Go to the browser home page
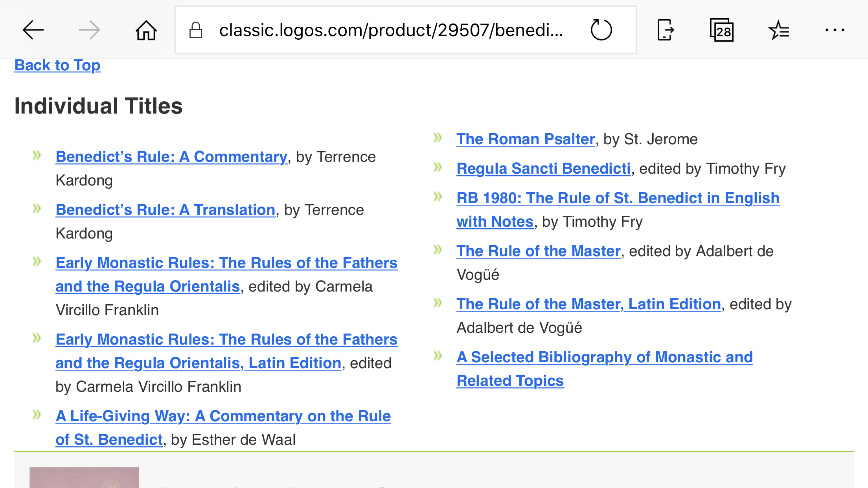Screen dimensions: 868x488 coord(146,30)
